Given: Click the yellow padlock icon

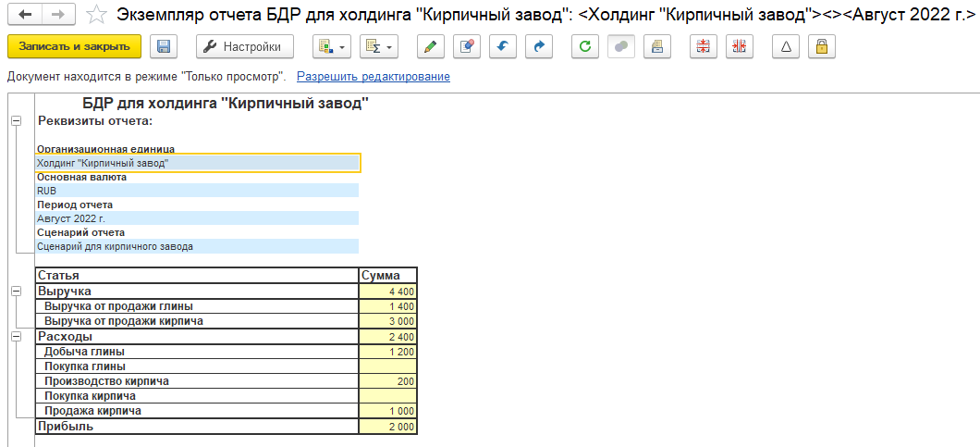Looking at the screenshot, I should pyautogui.click(x=822, y=46).
